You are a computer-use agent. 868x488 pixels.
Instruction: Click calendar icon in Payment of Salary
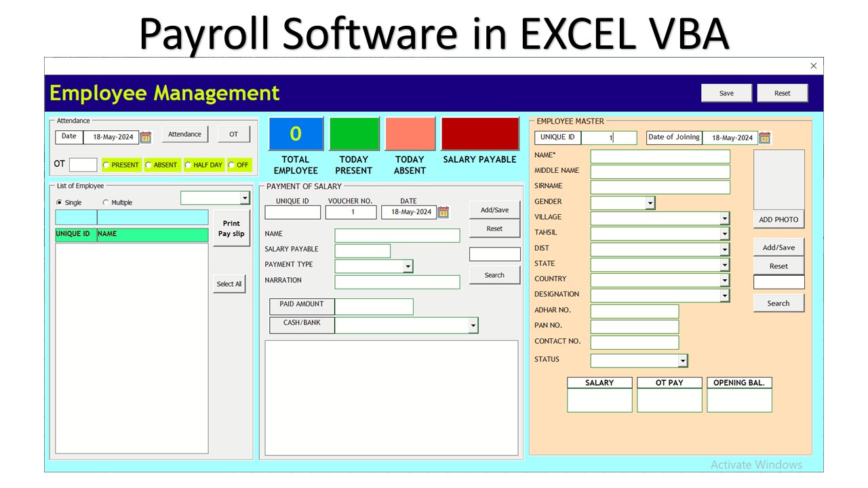tap(443, 212)
